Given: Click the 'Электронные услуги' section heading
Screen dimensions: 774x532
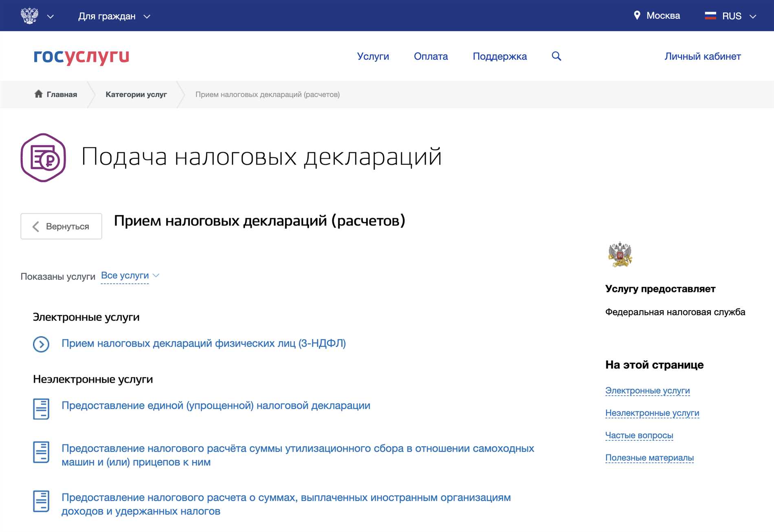Looking at the screenshot, I should [x=86, y=317].
